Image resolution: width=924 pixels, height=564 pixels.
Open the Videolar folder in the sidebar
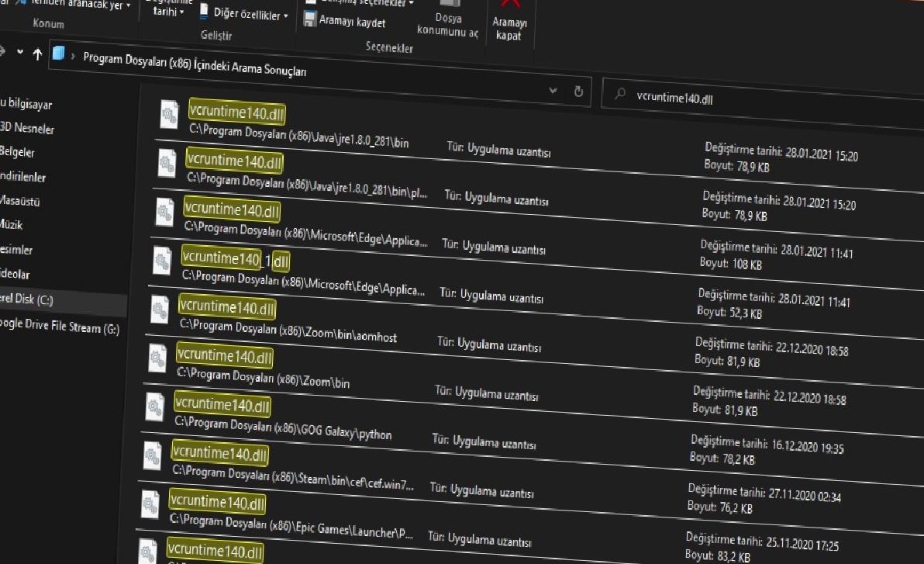point(15,274)
